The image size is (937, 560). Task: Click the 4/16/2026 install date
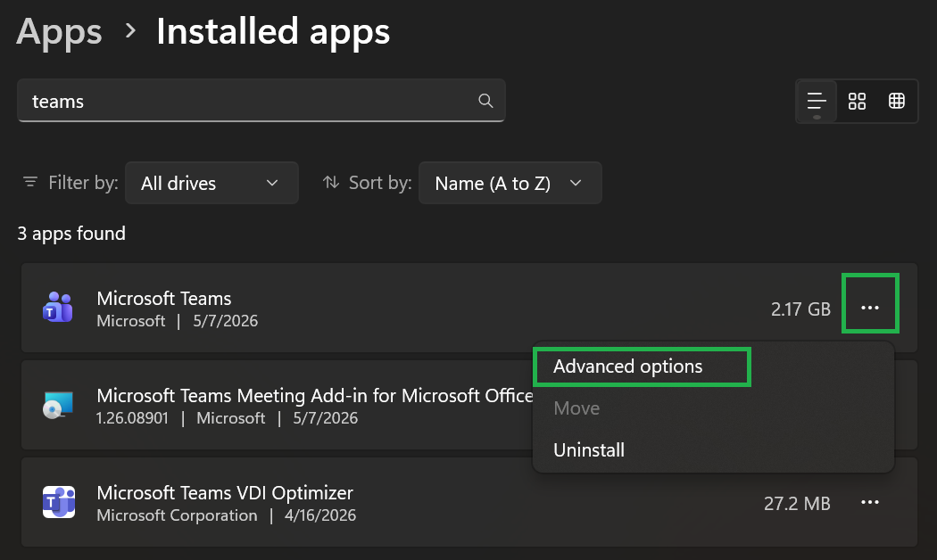[320, 515]
